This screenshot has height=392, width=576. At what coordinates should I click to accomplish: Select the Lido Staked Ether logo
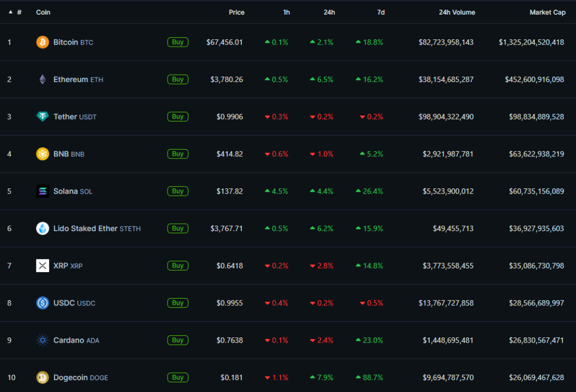tap(42, 228)
